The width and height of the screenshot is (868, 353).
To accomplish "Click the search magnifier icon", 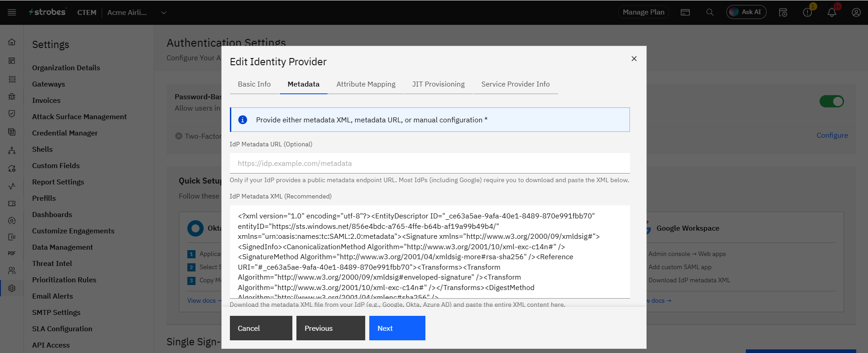I will tap(710, 12).
